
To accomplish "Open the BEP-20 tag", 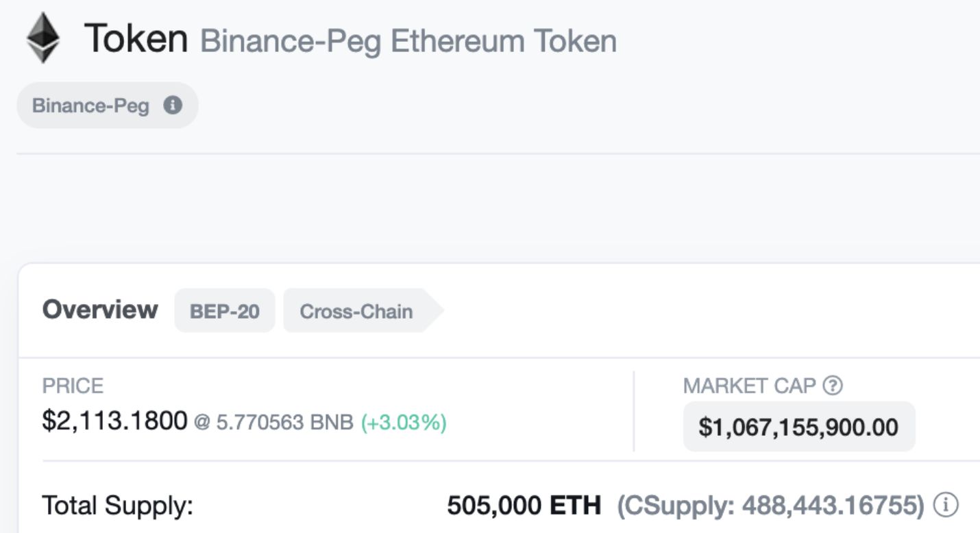I will pos(225,311).
